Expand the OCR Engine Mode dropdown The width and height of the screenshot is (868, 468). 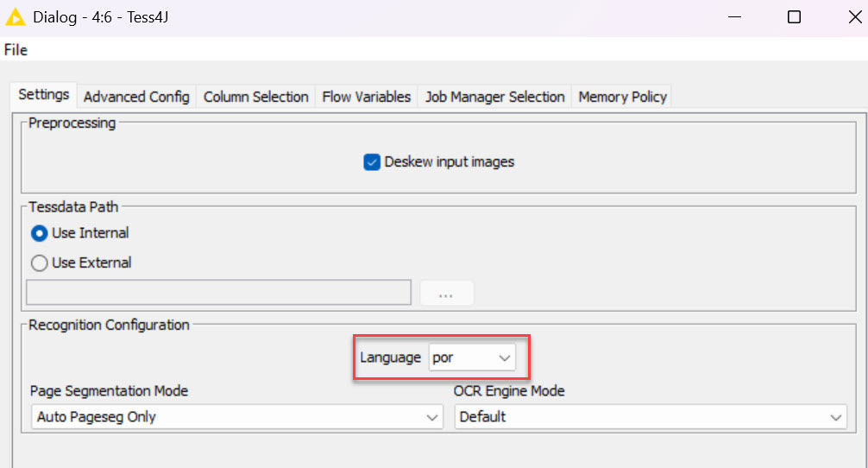click(x=651, y=417)
